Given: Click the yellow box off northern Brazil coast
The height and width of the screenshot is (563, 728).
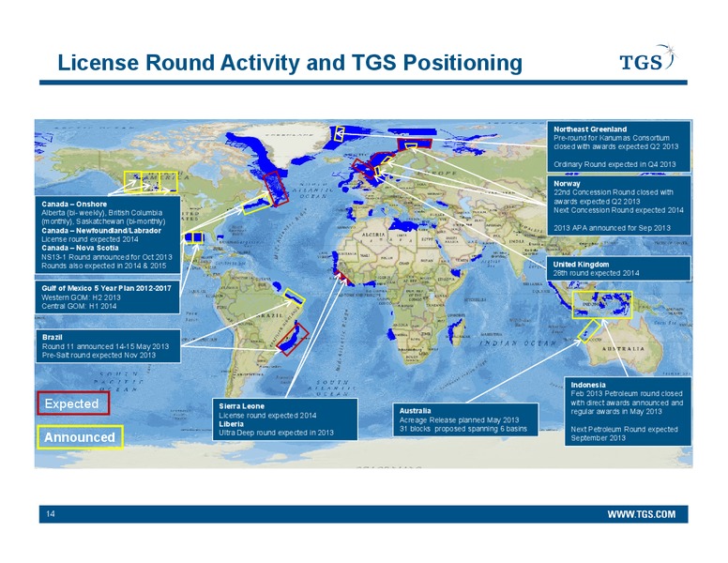Looking at the screenshot, I should (295, 297).
